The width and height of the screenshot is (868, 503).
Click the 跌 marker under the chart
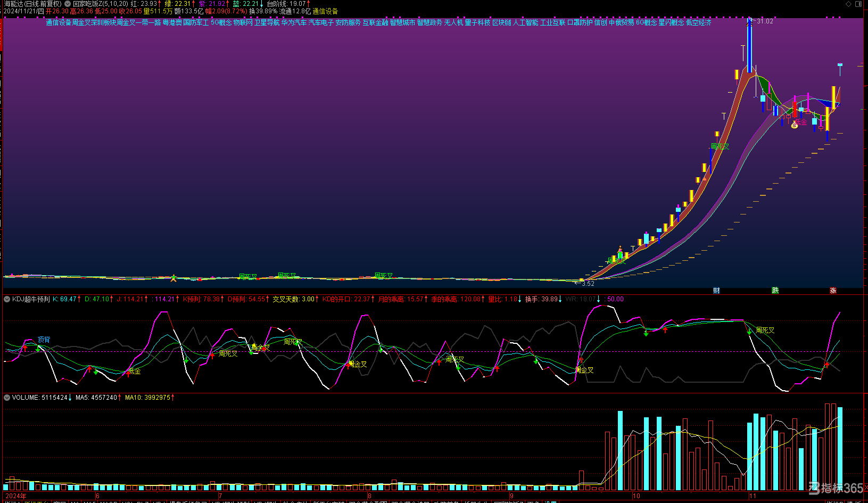coord(775,290)
